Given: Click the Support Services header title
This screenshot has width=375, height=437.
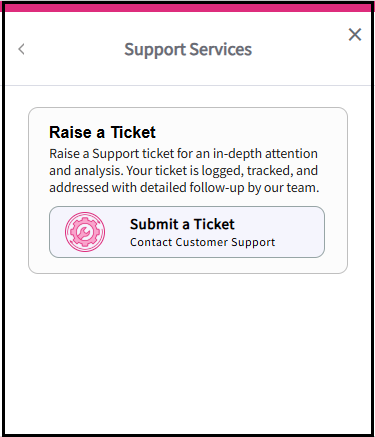Looking at the screenshot, I should pos(188,50).
